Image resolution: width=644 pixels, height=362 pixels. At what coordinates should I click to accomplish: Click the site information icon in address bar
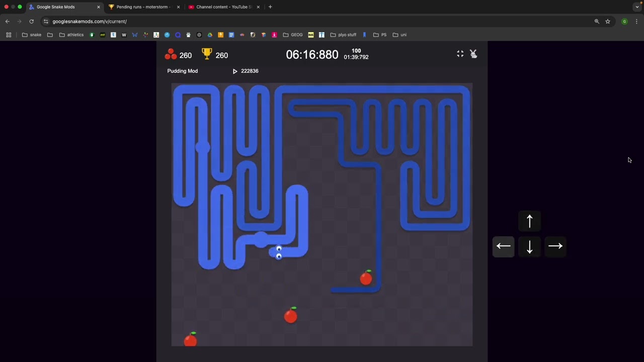46,22
